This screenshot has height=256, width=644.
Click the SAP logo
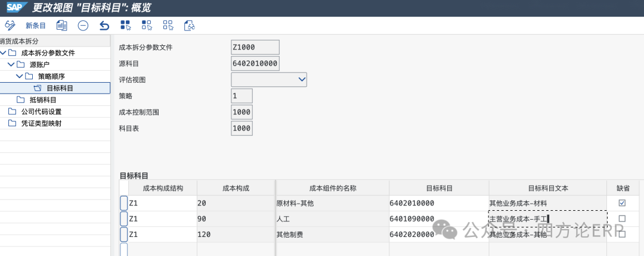tap(17, 7)
